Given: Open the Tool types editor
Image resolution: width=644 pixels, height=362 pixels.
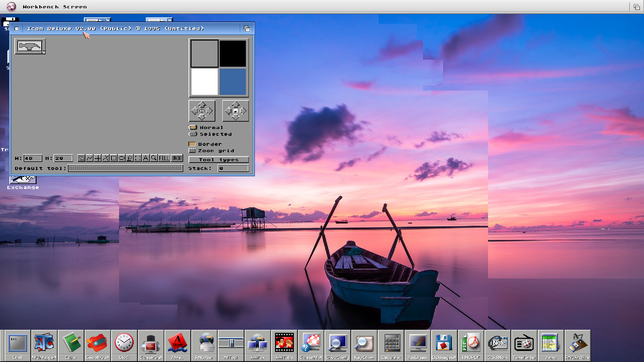Looking at the screenshot, I should (218, 160).
